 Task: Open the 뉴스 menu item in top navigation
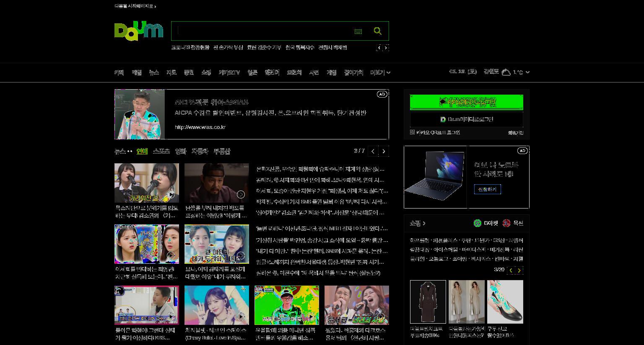154,72
